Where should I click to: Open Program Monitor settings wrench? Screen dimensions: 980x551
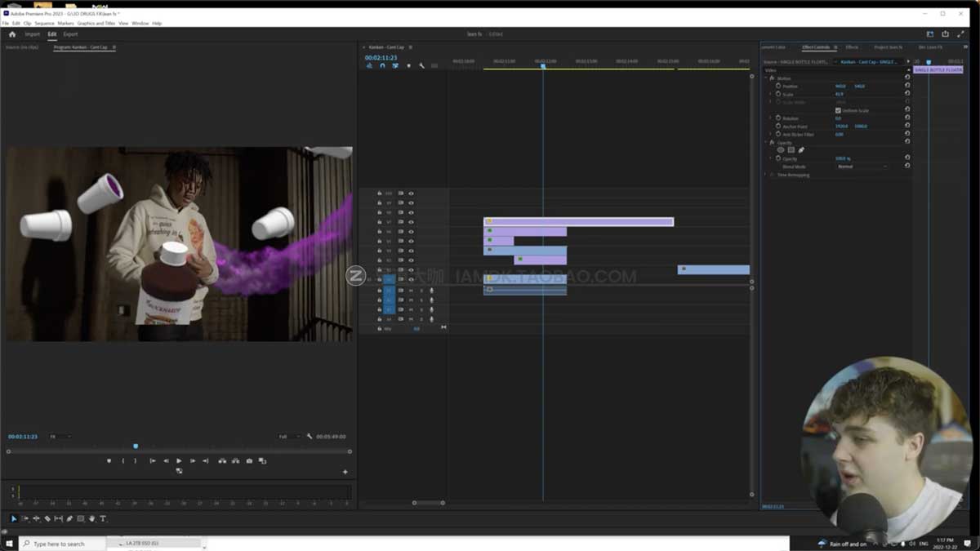coord(310,437)
